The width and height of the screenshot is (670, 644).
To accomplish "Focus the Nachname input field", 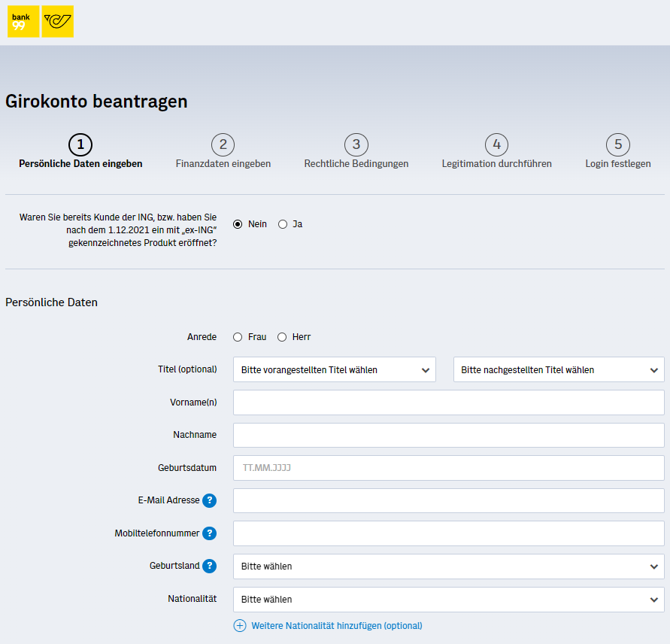I will (449, 436).
